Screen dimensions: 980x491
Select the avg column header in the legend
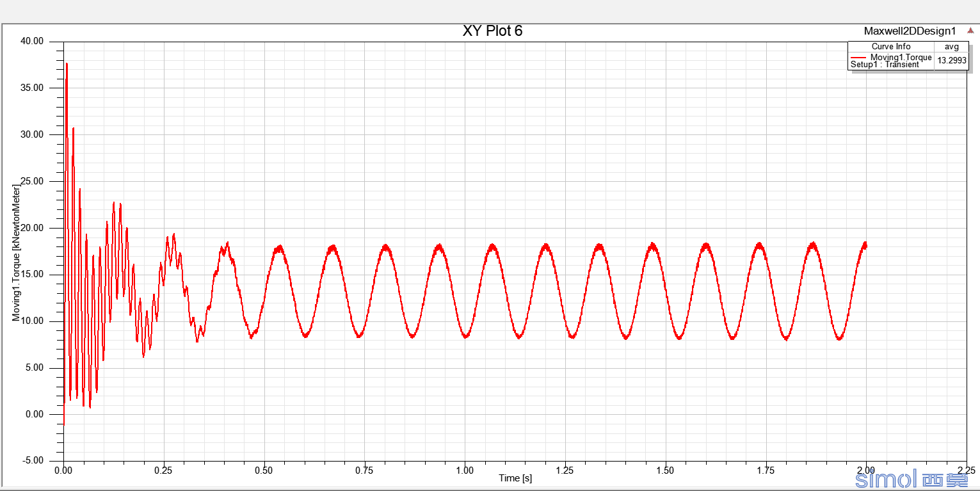(x=952, y=47)
